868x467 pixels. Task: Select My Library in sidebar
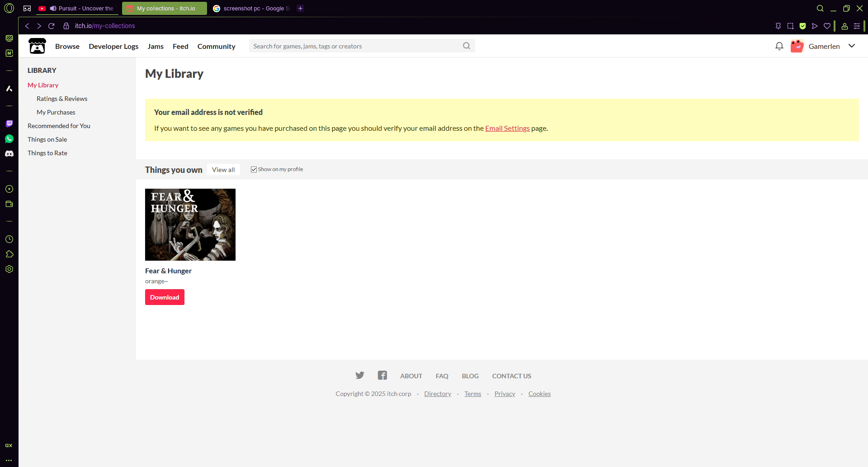pos(43,85)
